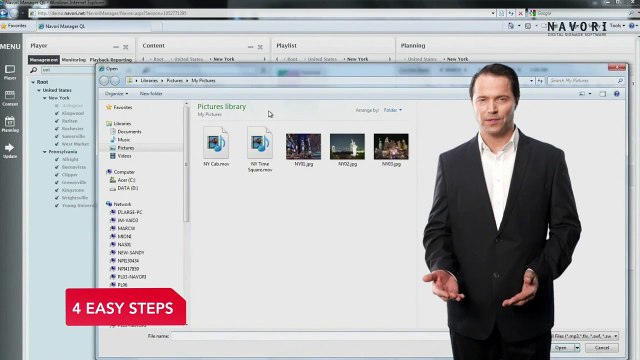Screen dimensions: 640x360
Task: Open the Organize dropdown menu
Action: (x=116, y=94)
